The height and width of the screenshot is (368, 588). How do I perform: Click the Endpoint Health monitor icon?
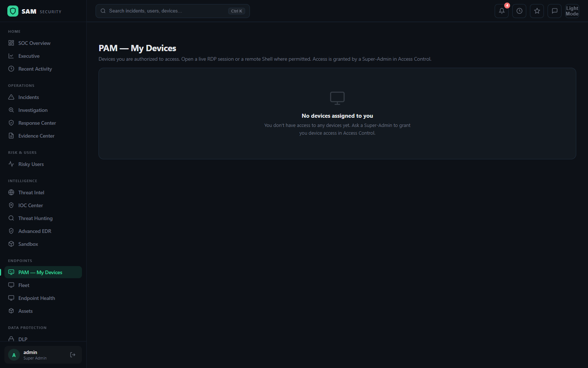pos(11,298)
